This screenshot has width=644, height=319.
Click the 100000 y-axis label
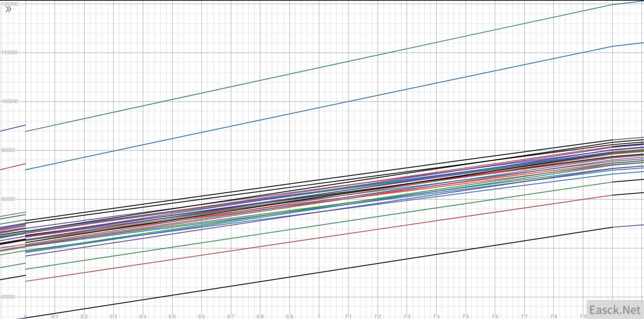[10, 102]
